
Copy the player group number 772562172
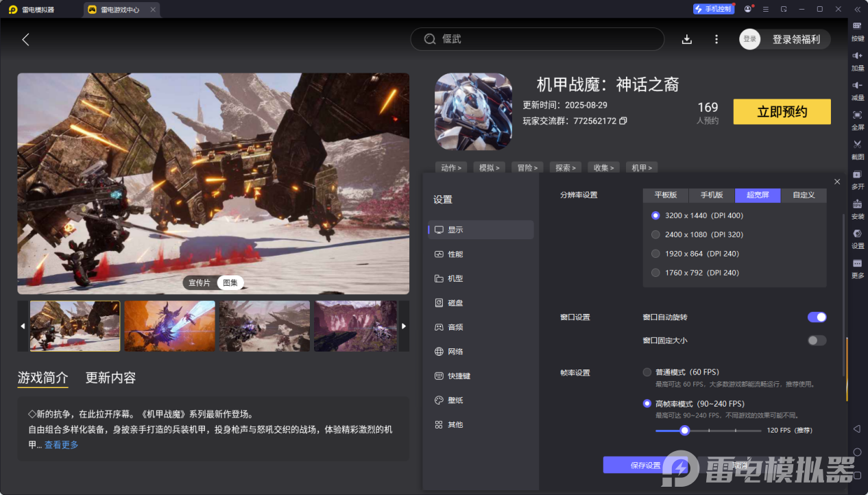[623, 121]
